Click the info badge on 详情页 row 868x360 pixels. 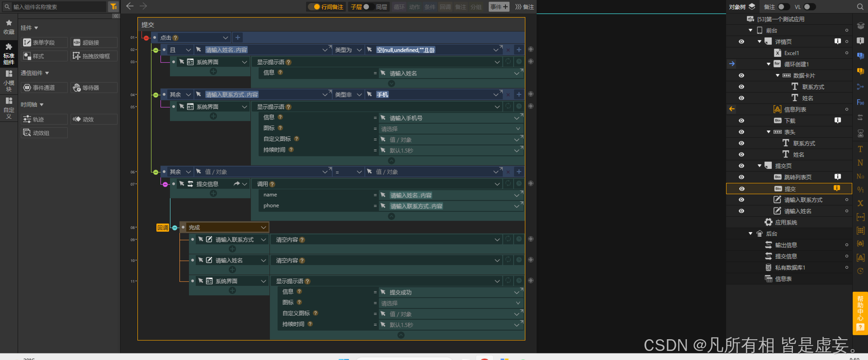tap(838, 42)
